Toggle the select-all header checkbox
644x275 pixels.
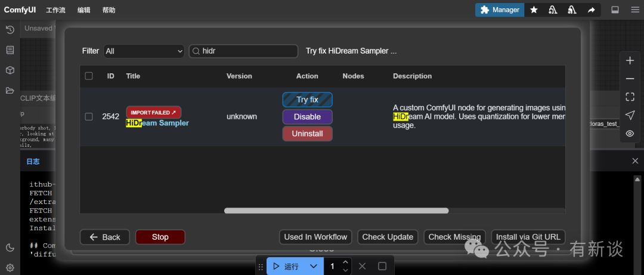[x=89, y=76]
